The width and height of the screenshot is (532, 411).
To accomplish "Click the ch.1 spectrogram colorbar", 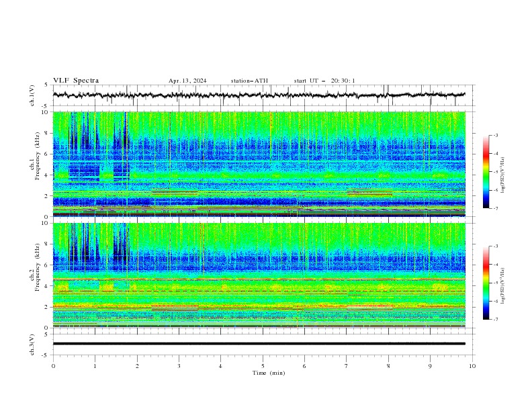I will click(486, 172).
